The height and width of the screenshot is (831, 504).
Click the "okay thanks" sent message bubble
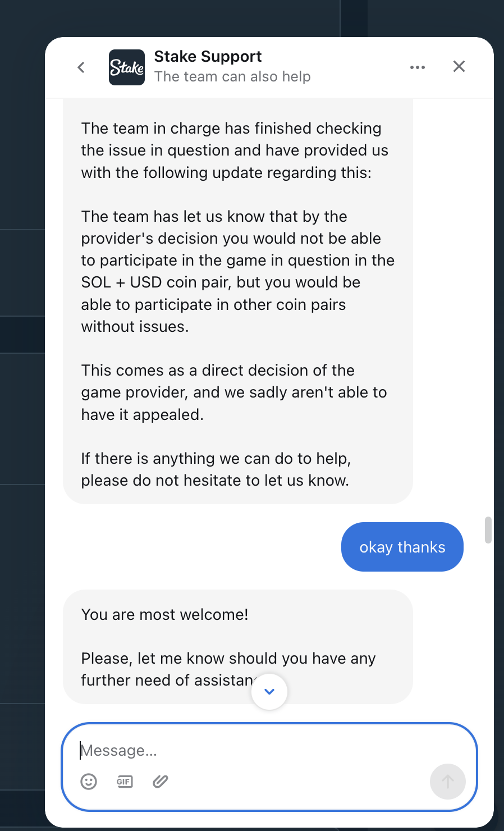tap(402, 547)
